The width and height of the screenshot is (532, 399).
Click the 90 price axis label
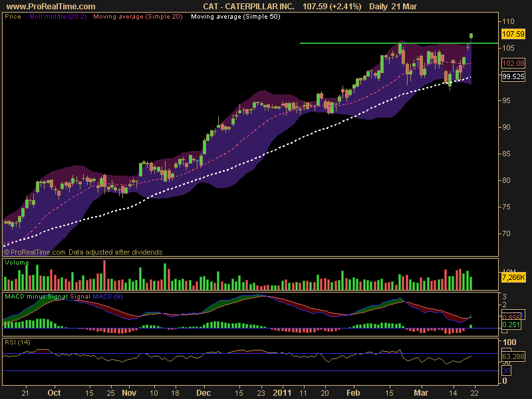coord(506,127)
